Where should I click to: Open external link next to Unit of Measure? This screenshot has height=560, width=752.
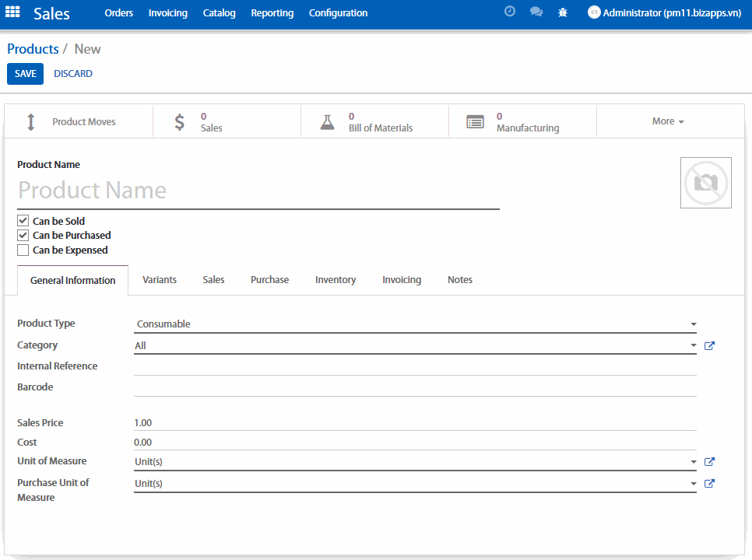709,461
